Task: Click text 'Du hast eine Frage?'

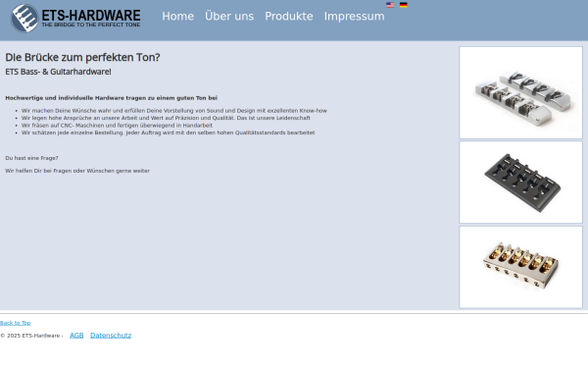Action: 32,158
